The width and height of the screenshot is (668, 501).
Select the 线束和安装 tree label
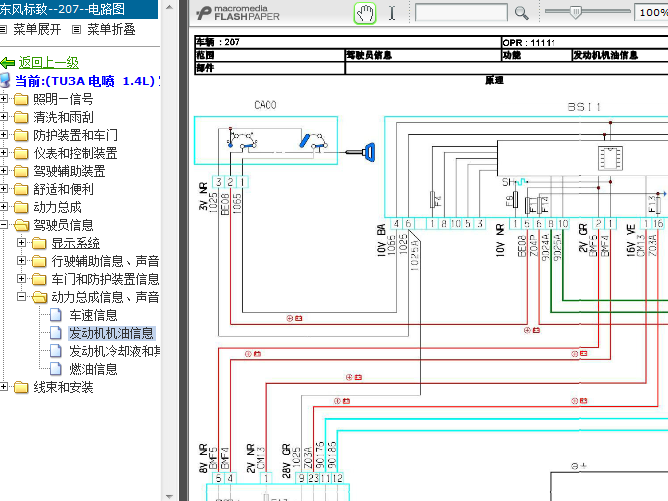63,387
